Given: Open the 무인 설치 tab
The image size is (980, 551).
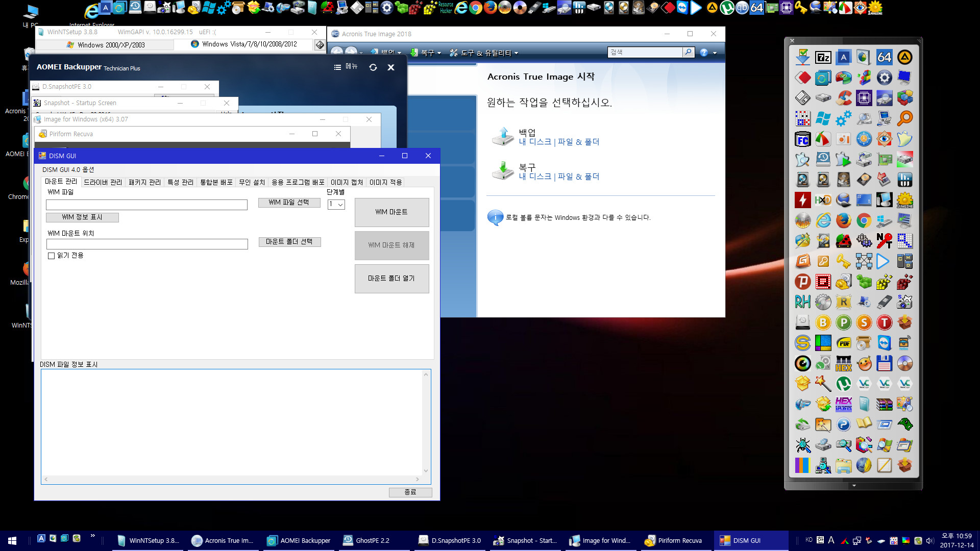Looking at the screenshot, I should point(252,182).
